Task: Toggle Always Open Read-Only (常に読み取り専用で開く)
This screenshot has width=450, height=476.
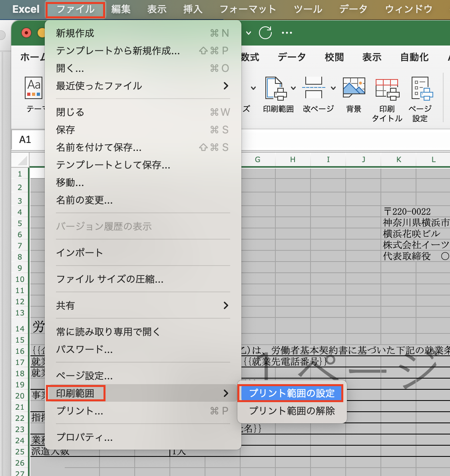Action: pyautogui.click(x=108, y=332)
